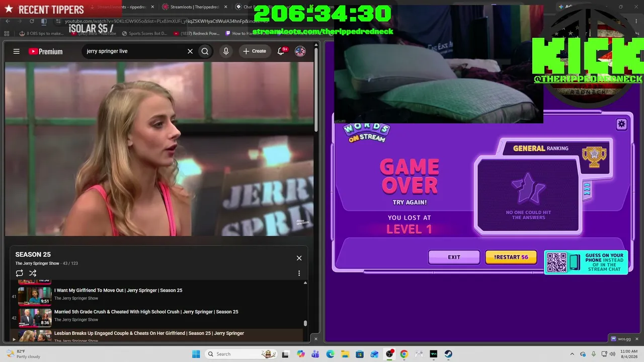644x362 pixels.
Task: Toggle loop playlist for Season 25
Action: (x=19, y=273)
